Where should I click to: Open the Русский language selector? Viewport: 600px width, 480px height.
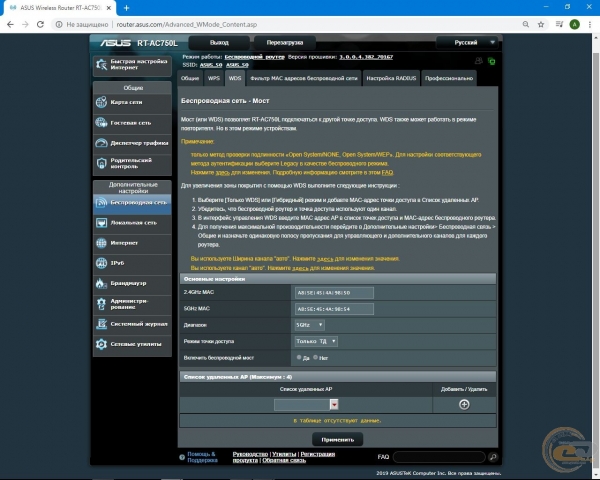(x=471, y=43)
